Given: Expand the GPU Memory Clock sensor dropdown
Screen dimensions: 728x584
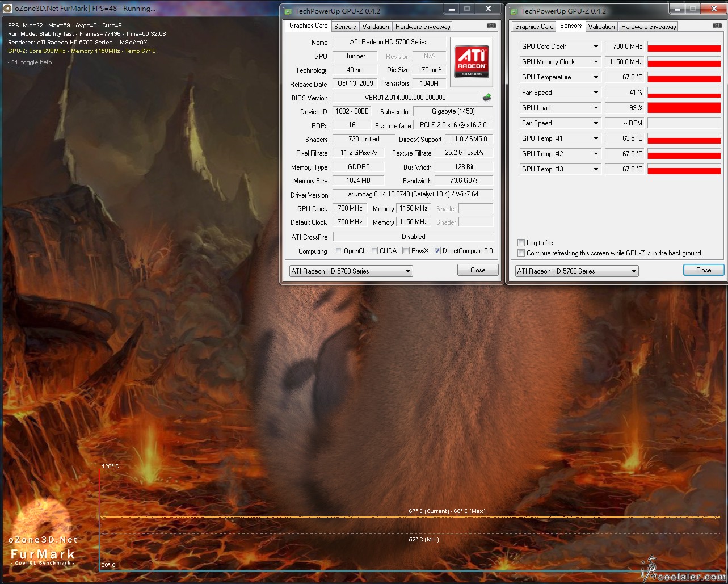Looking at the screenshot, I should (596, 62).
